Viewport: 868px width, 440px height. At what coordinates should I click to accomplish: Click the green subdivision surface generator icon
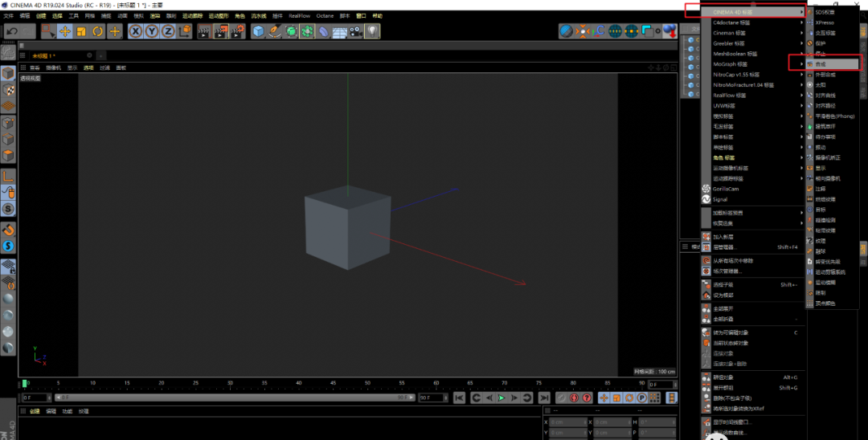[x=291, y=31]
